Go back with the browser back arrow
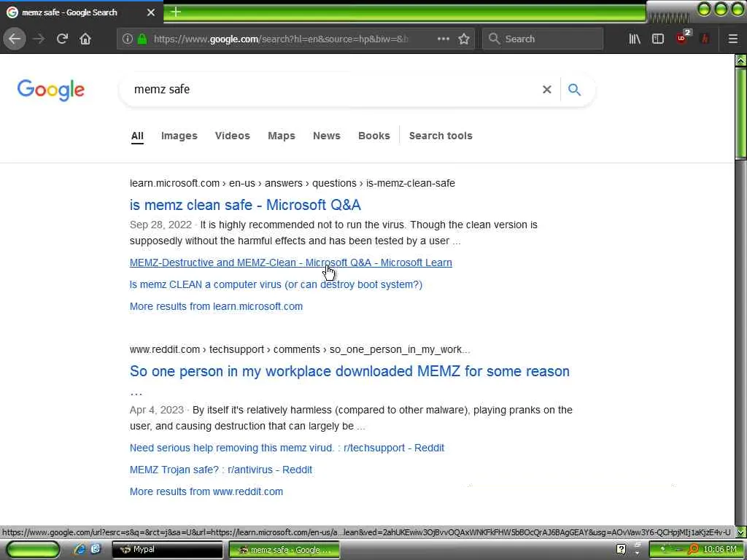Viewport: 747px width, 560px height. (x=15, y=39)
